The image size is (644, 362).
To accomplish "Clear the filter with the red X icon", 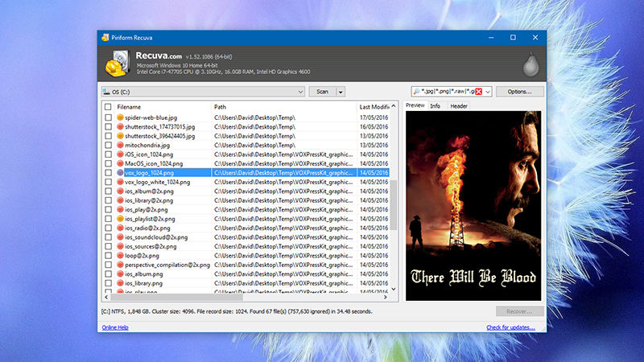I will 479,92.
